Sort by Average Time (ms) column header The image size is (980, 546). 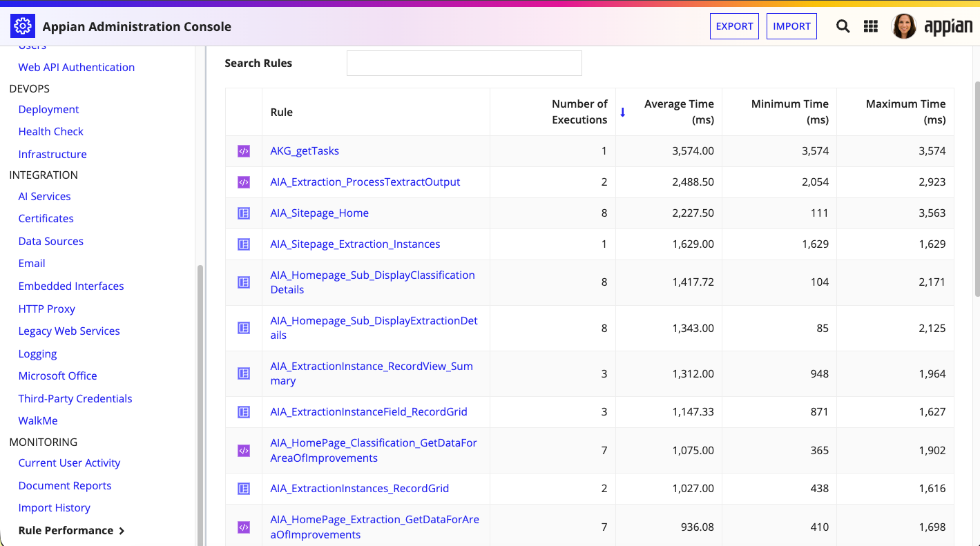679,112
